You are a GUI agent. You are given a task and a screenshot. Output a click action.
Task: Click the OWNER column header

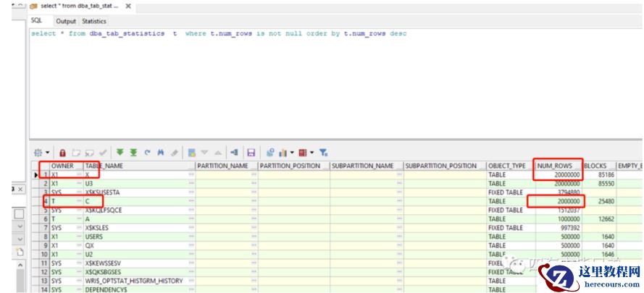pos(67,166)
